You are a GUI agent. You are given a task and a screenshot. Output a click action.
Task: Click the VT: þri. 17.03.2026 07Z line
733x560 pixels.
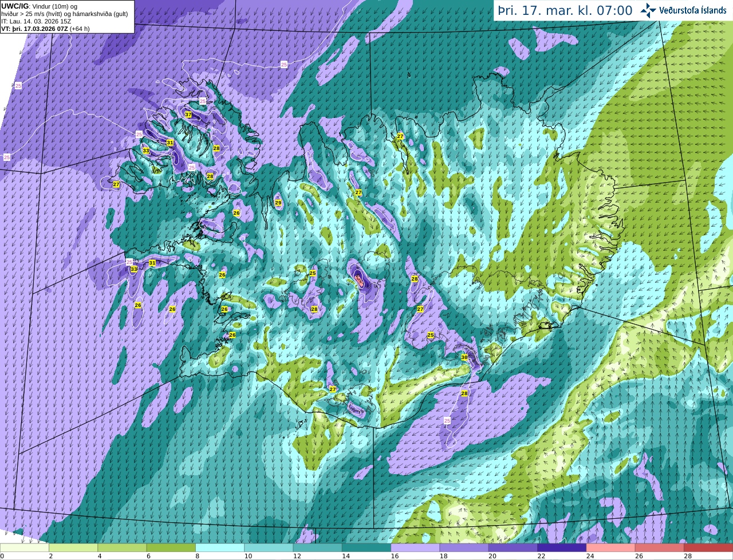(x=45, y=29)
